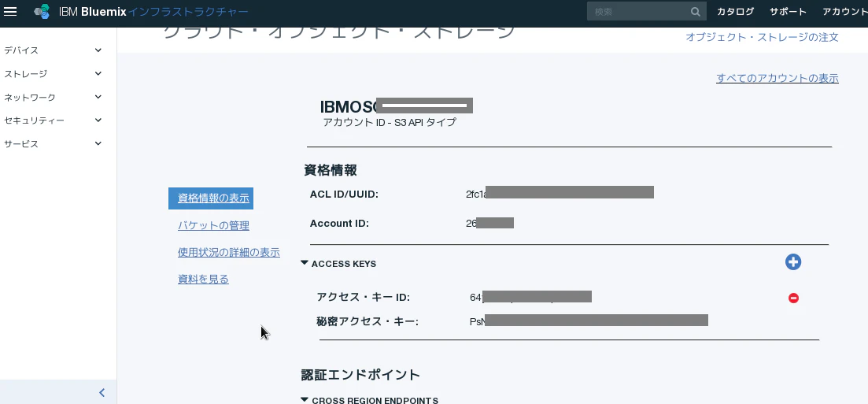Click the 認証エンドポイント heading
Image resolution: width=868 pixels, height=404 pixels.
tap(360, 375)
